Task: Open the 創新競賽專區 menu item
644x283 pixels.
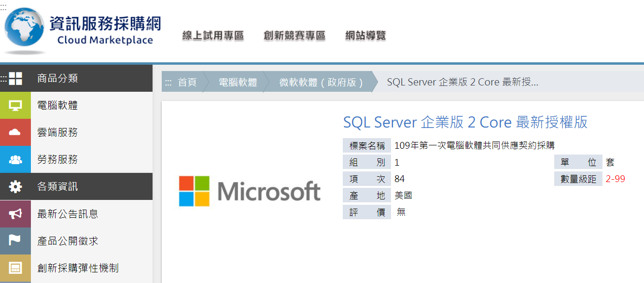Action: 294,36
